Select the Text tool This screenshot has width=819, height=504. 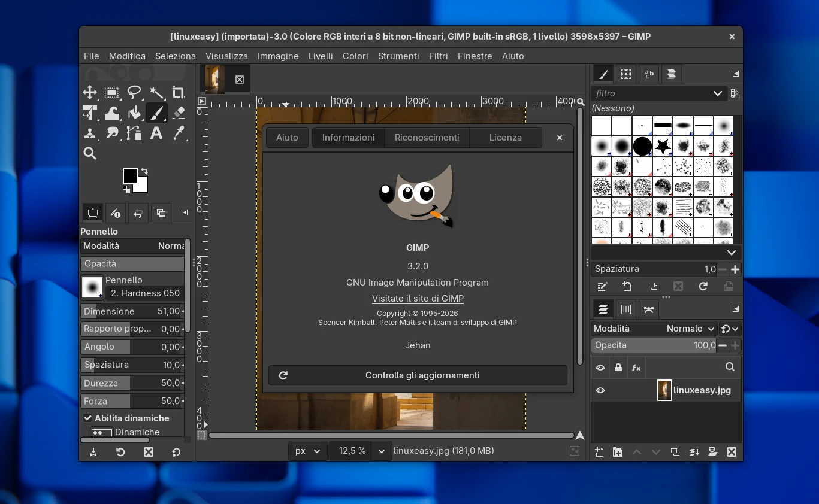click(156, 133)
